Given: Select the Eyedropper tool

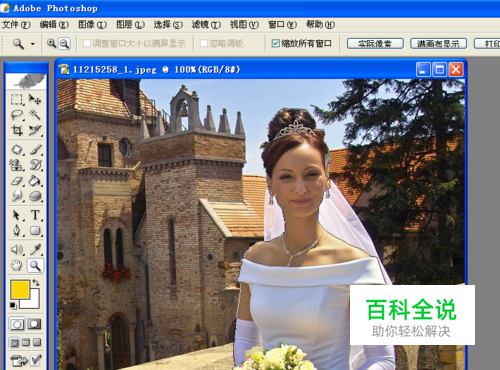Looking at the screenshot, I should [35, 250].
